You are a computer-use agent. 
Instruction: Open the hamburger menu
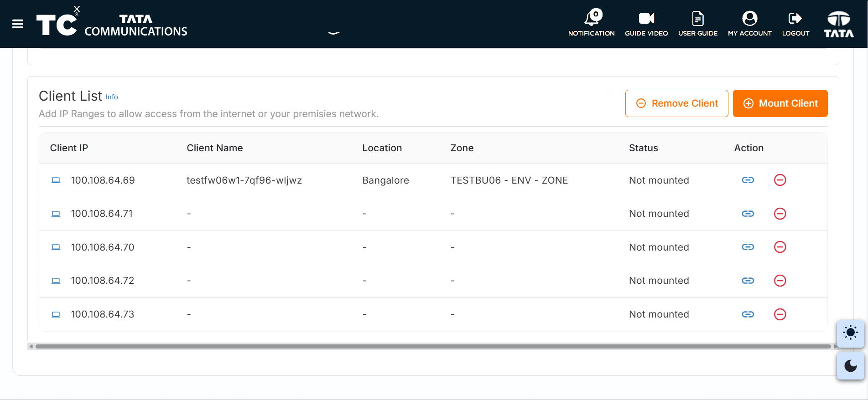pos(18,24)
